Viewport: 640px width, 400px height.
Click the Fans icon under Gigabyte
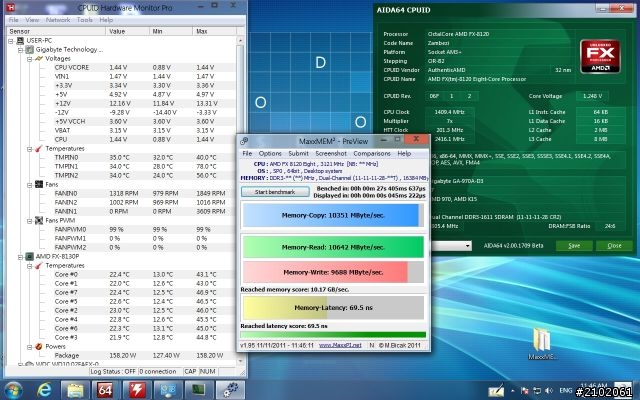coord(39,184)
